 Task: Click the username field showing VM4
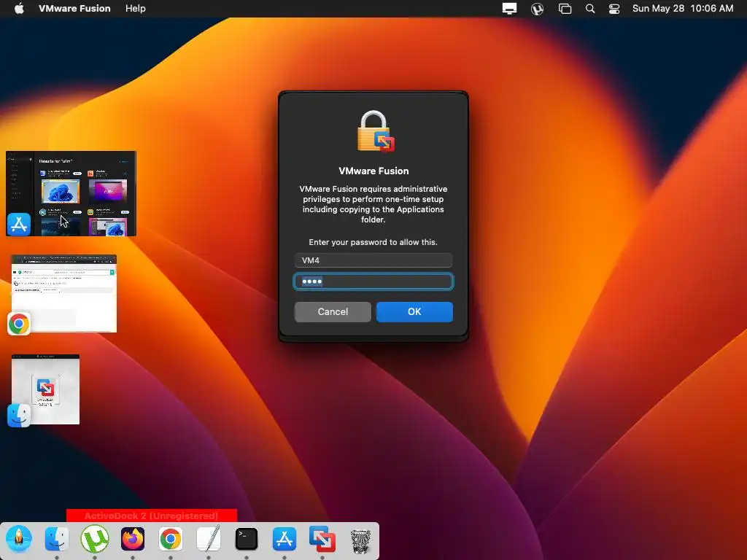[373, 260]
